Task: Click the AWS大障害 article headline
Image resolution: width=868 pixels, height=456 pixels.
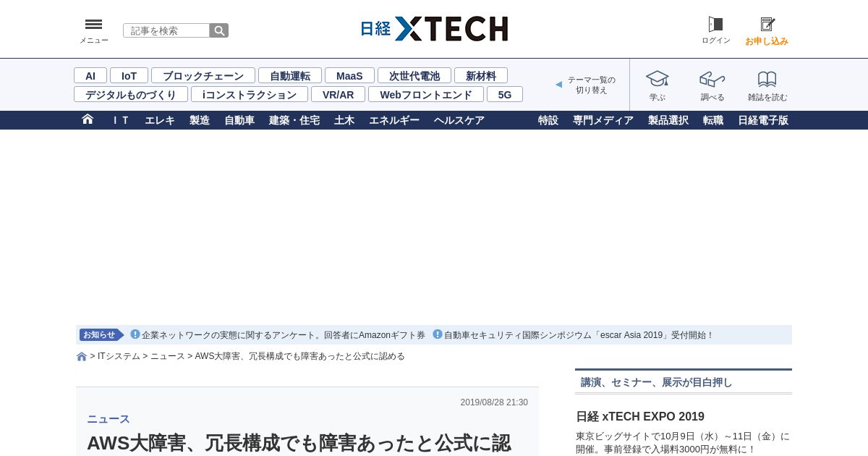Action: point(299,443)
